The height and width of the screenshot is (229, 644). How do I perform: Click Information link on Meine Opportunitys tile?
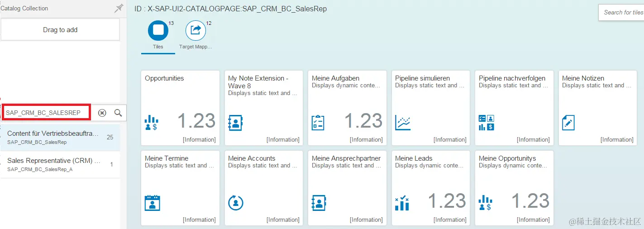click(x=533, y=219)
